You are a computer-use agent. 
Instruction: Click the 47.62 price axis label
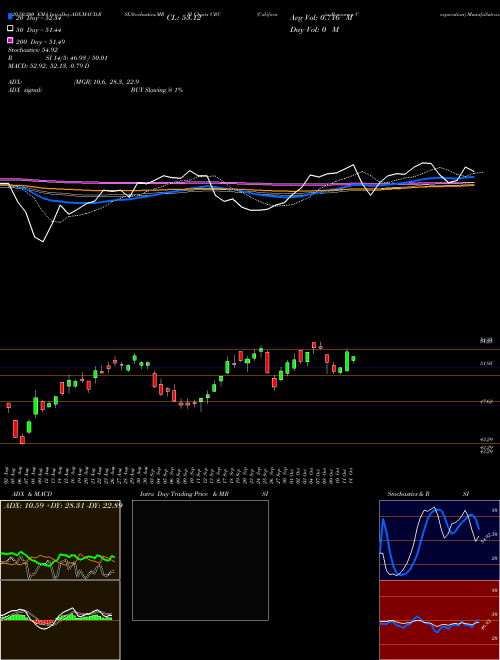coord(486,402)
